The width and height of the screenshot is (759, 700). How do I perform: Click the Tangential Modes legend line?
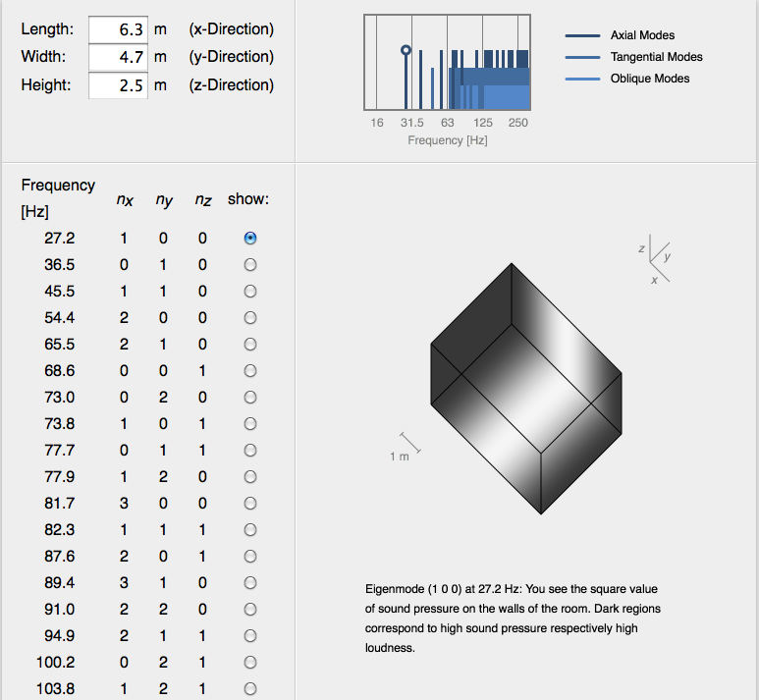582,57
